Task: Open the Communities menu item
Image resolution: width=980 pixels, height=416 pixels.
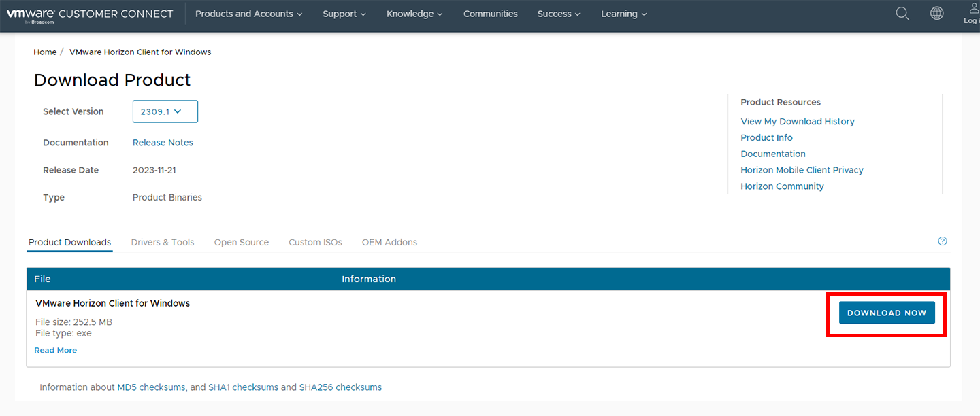Action: pos(490,14)
